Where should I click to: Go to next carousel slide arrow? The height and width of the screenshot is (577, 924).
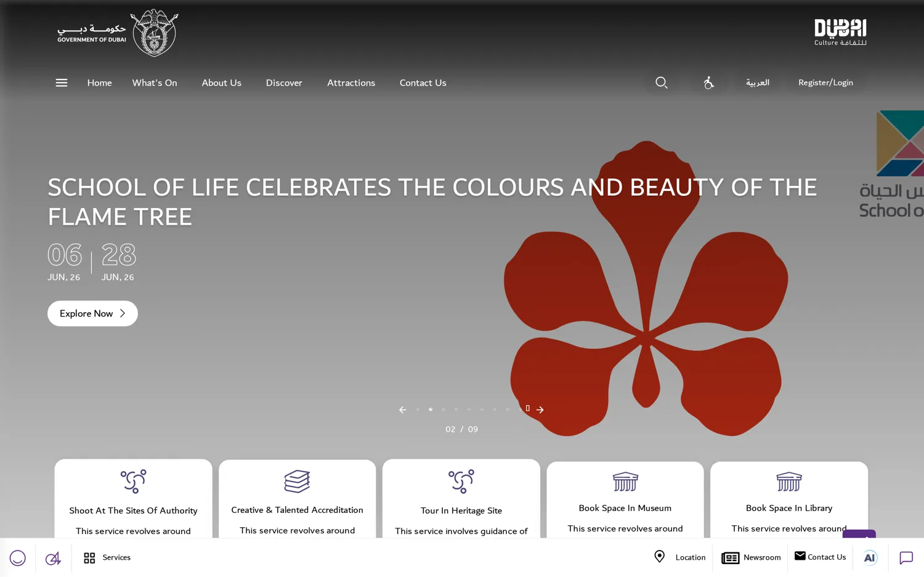pos(540,410)
